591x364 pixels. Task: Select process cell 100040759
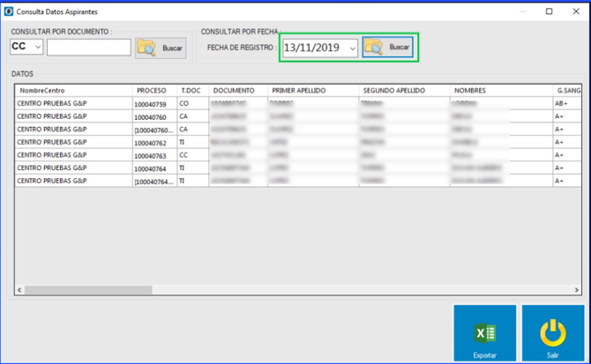pos(155,104)
